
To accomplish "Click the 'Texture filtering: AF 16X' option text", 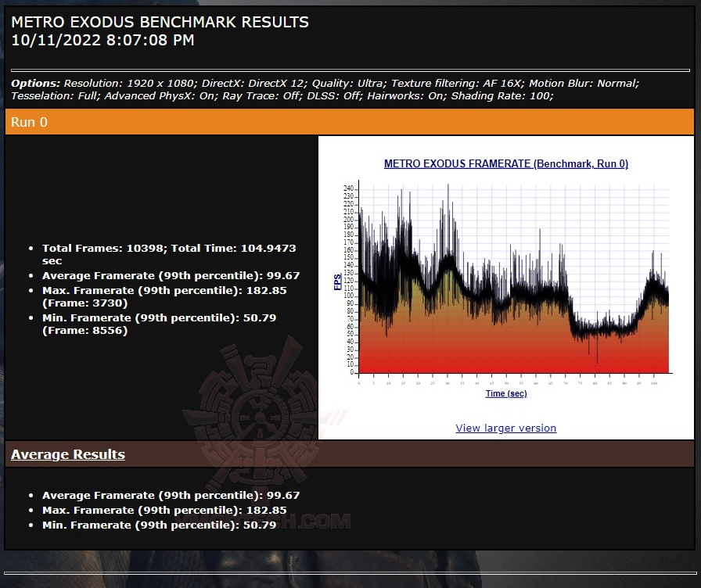I will click(456, 83).
